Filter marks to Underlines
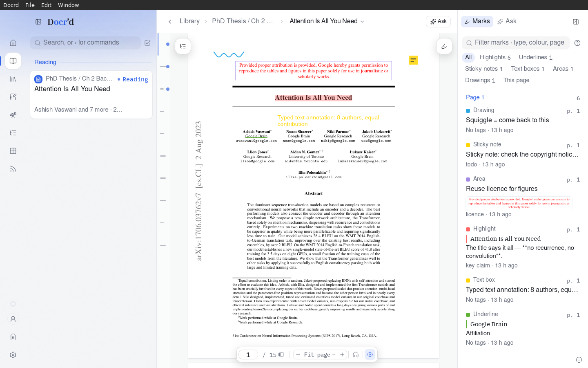This screenshot has height=368, width=588. click(x=536, y=57)
